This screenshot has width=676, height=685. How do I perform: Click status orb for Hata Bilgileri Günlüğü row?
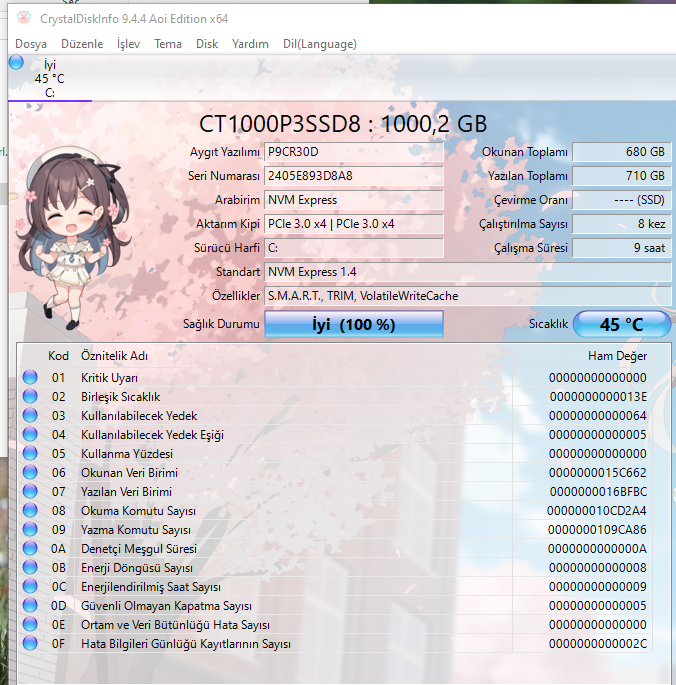pyautogui.click(x=30, y=643)
